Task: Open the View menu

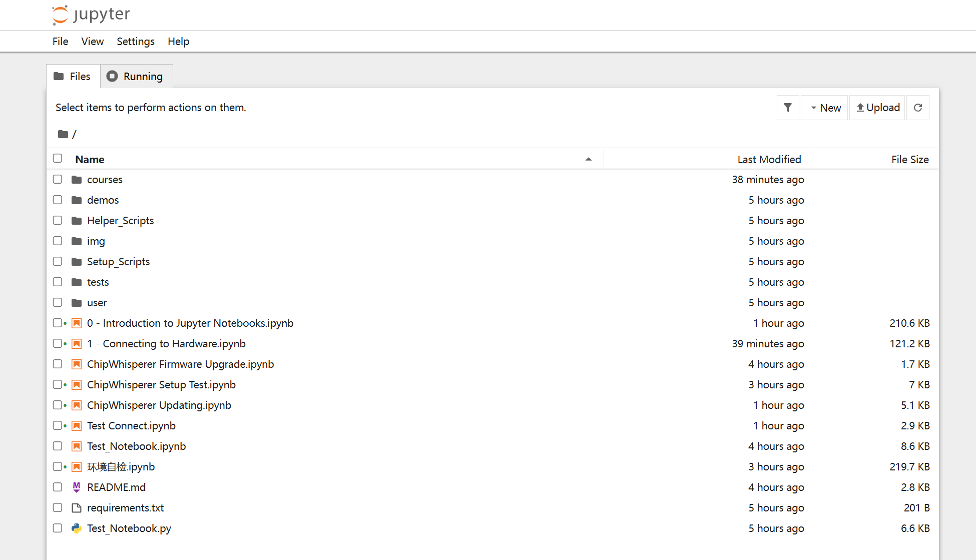Action: coord(93,42)
